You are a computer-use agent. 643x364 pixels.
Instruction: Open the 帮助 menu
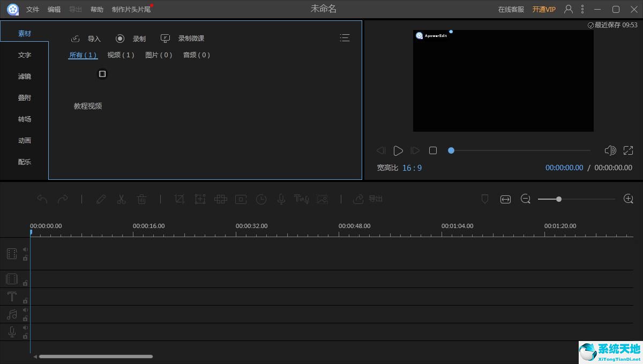coord(97,10)
